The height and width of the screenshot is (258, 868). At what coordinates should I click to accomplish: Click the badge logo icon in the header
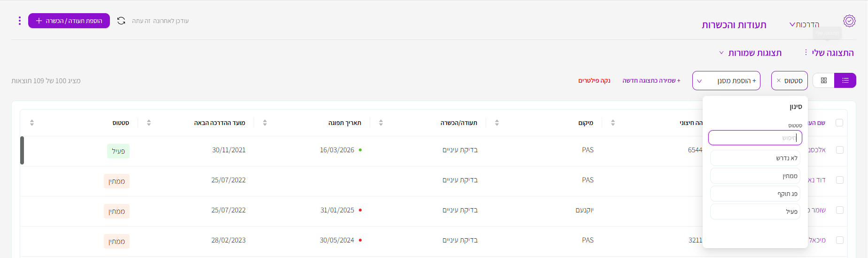point(849,21)
